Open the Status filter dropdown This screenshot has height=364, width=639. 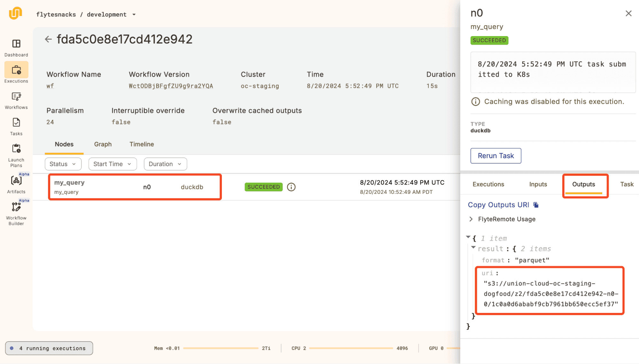point(63,164)
